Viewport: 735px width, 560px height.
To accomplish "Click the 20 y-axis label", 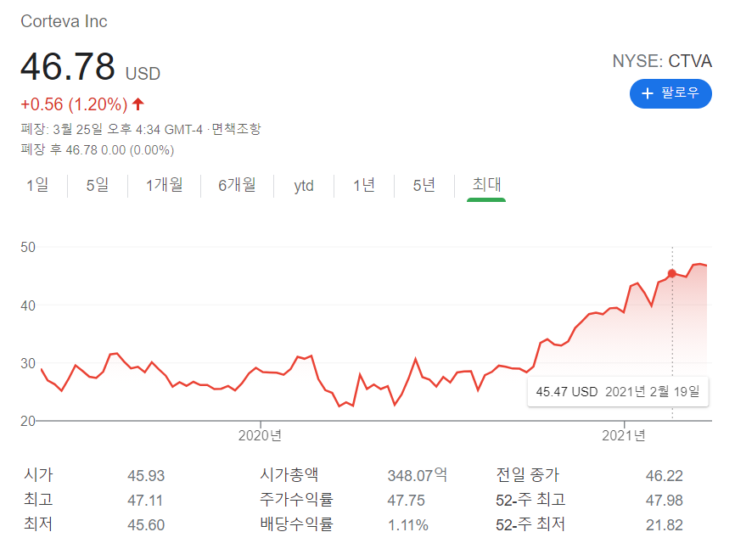I will pos(28,422).
